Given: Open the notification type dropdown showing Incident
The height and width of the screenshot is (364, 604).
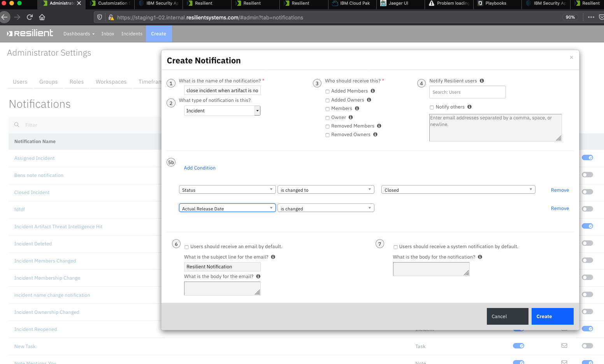Looking at the screenshot, I should [x=222, y=111].
